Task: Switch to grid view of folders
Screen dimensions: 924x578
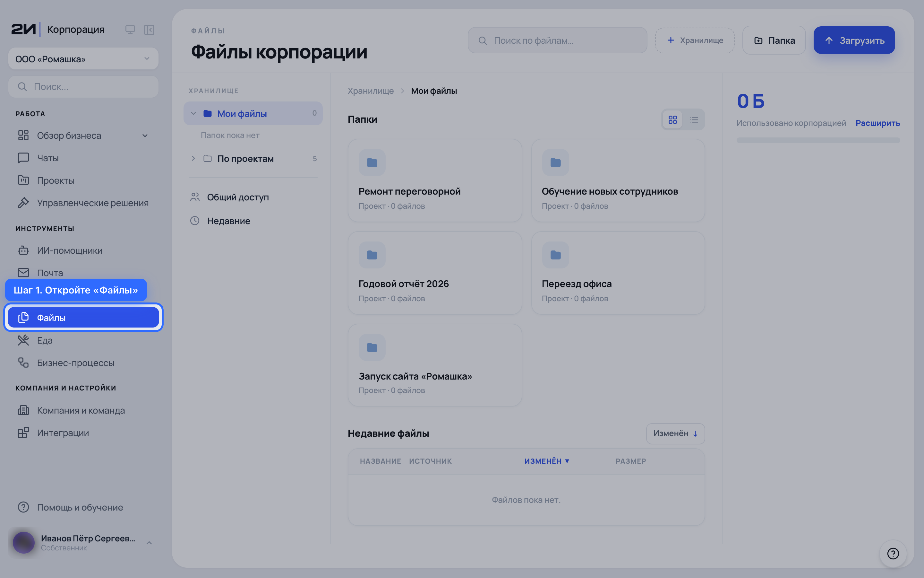Action: click(672, 120)
